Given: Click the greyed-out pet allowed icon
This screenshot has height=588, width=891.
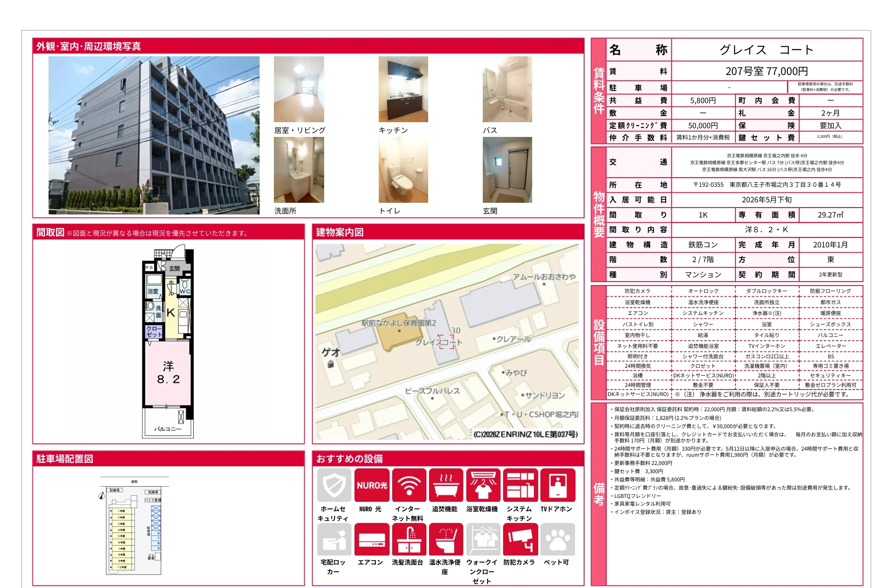Looking at the screenshot, I should click(x=557, y=539).
